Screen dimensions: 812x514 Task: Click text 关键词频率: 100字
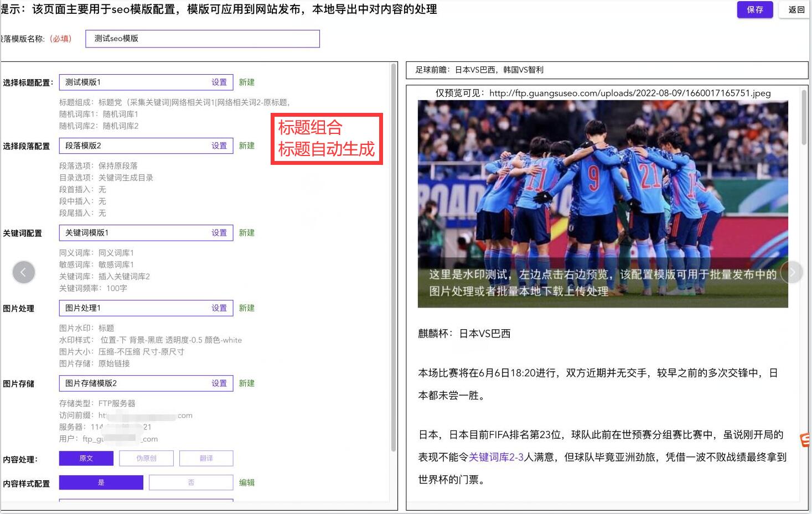pos(93,288)
